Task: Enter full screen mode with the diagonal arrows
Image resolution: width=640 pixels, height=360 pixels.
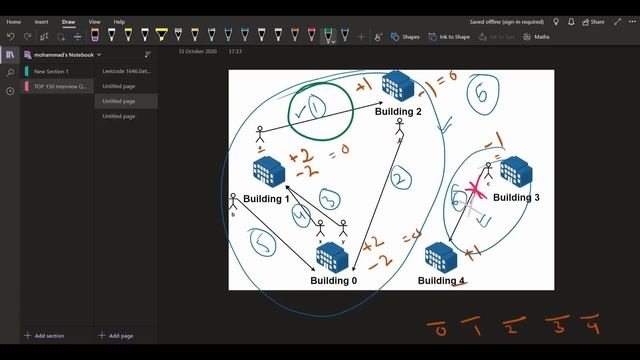Action: pyautogui.click(x=618, y=22)
